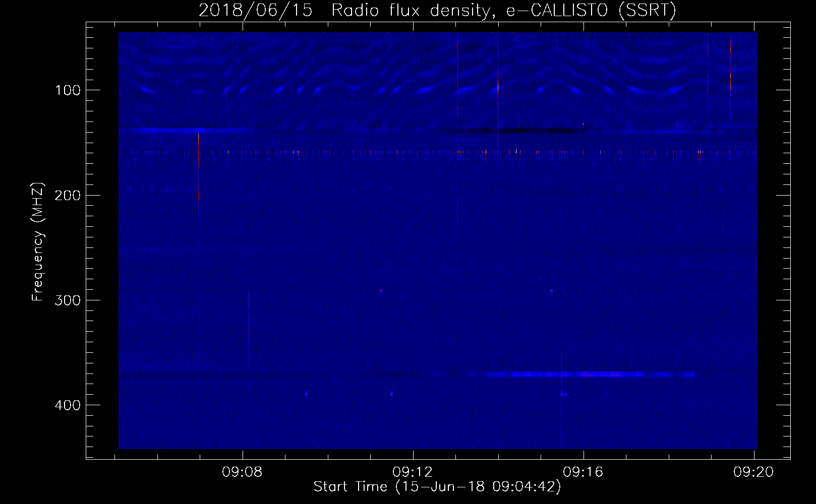The height and width of the screenshot is (504, 816).
Task: Click the 'Frequency (MHZ)' axis label
Action: click(38, 242)
